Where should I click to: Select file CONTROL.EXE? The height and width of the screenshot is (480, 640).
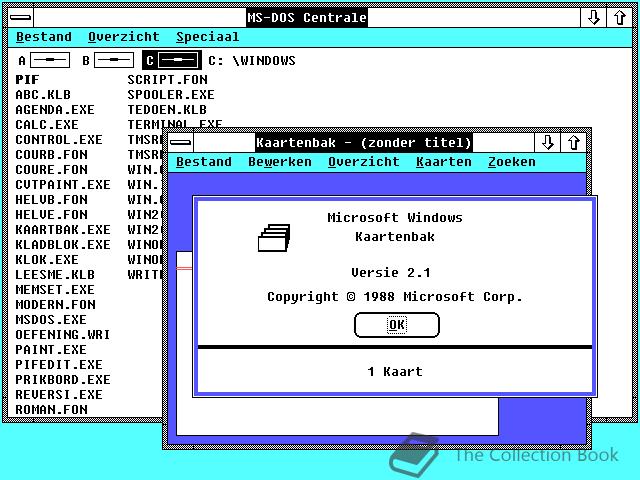coord(59,140)
